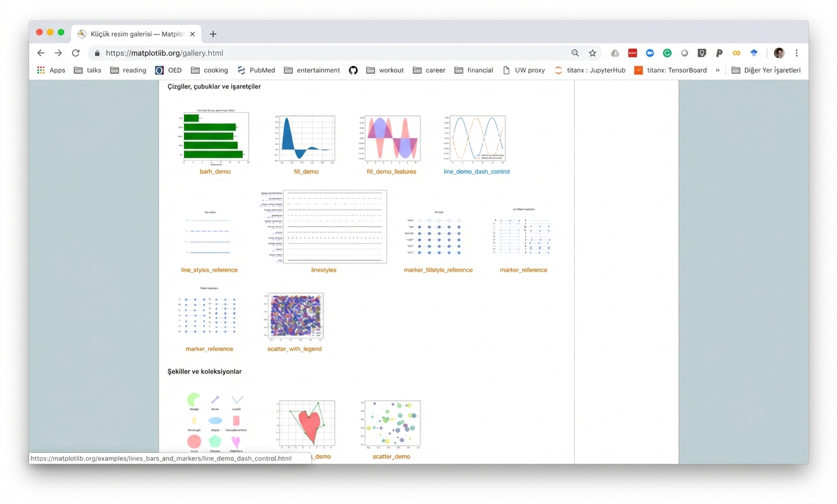Viewport: 837px width, 504px height.
Task: Open the PayPal extension icon
Action: pyautogui.click(x=719, y=54)
